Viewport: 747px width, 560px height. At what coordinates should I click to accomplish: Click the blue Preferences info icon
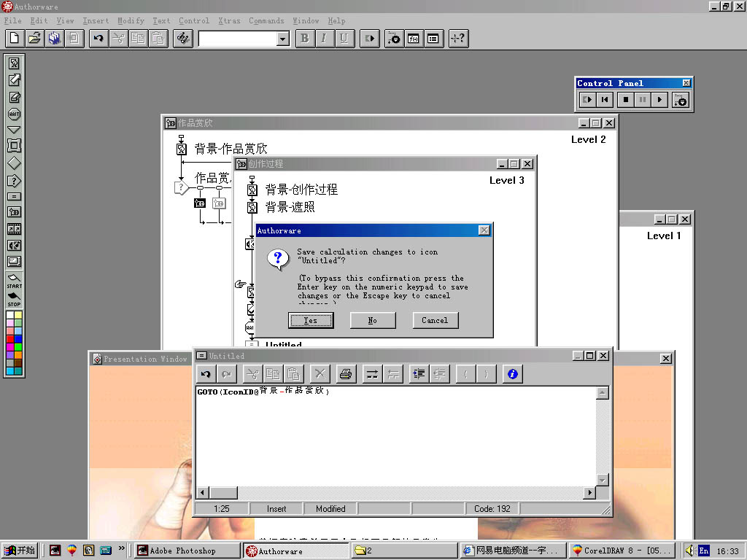click(513, 374)
